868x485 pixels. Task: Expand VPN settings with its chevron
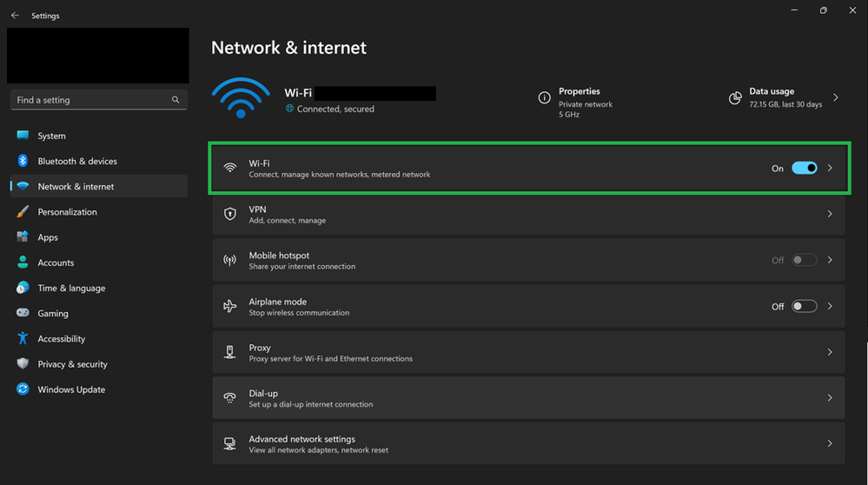click(x=830, y=214)
